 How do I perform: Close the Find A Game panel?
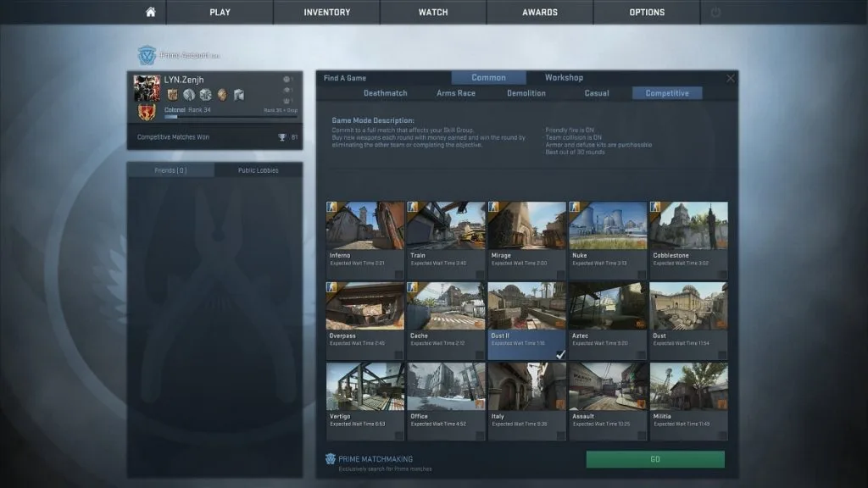pyautogui.click(x=730, y=78)
